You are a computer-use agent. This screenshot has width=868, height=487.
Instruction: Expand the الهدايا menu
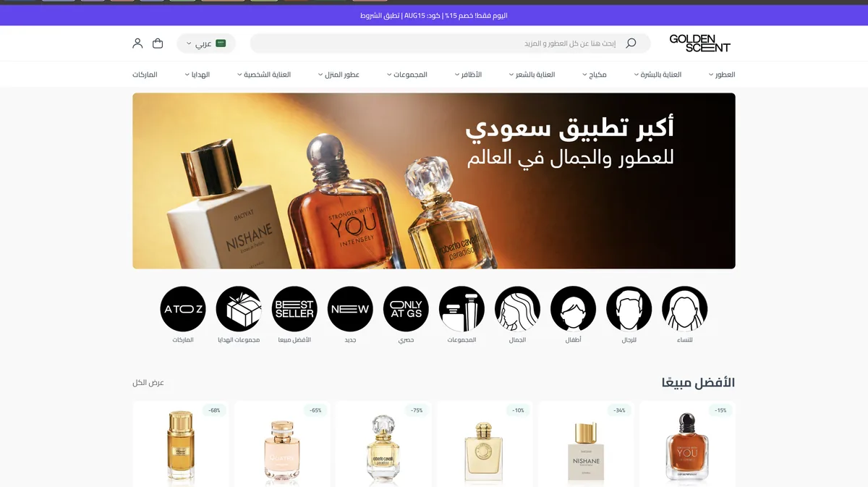point(197,75)
